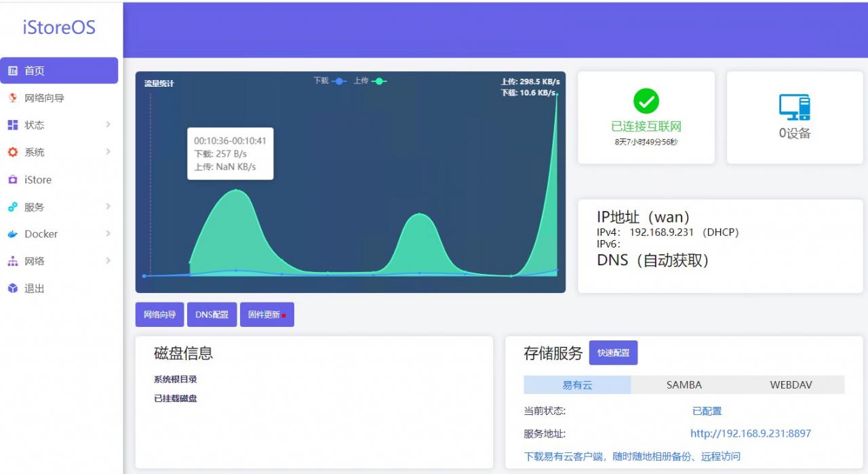Click the 8天7小时49分56秒 uptime text
Image resolution: width=868 pixels, height=474 pixels.
tap(646, 142)
